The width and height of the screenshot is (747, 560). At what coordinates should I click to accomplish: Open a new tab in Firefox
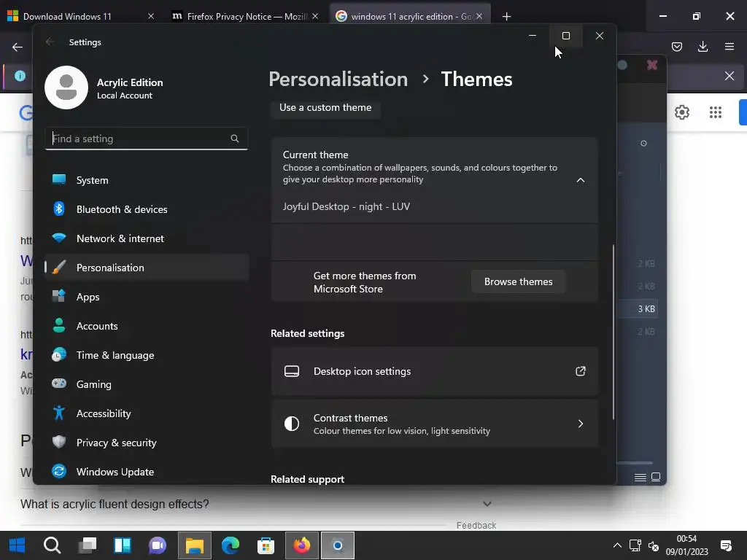point(506,17)
